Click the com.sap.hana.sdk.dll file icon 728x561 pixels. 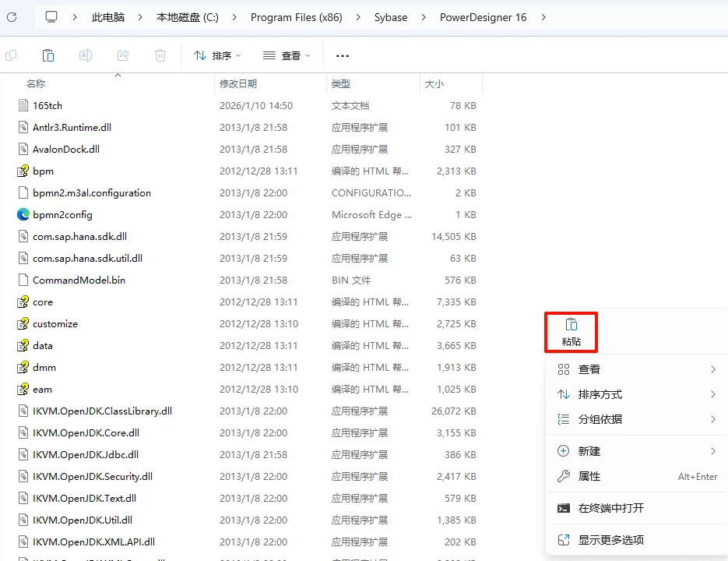[x=23, y=236]
